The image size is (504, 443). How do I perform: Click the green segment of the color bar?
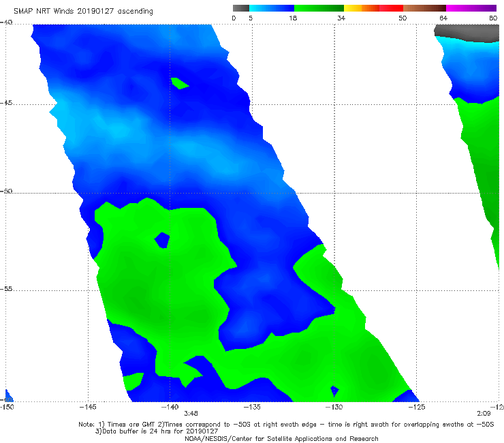[x=319, y=8]
